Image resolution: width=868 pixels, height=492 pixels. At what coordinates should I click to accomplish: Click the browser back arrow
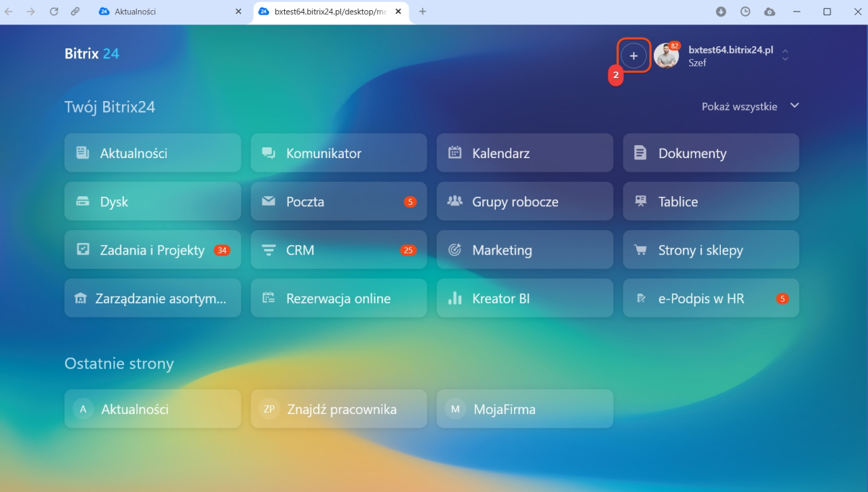pos(9,12)
